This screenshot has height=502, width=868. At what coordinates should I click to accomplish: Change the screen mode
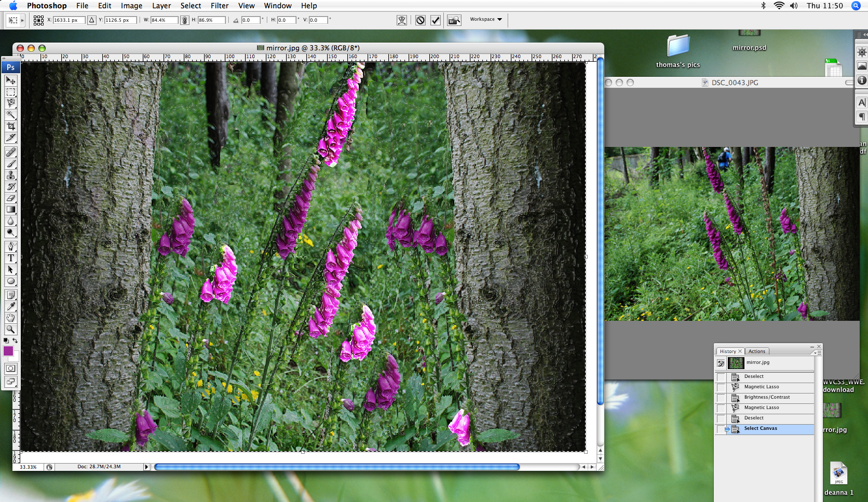(10, 382)
